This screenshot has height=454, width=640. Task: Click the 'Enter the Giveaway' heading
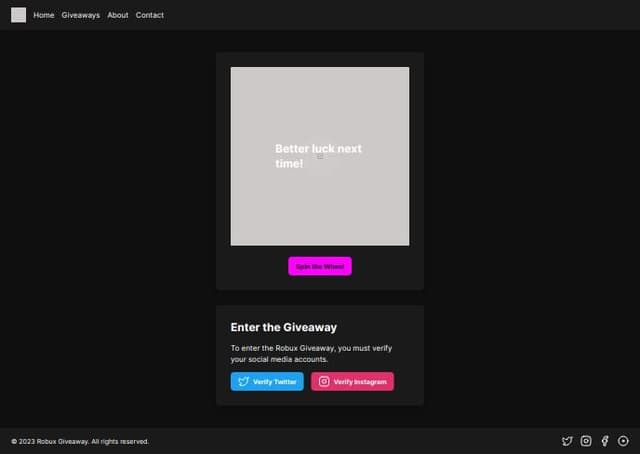pos(284,327)
